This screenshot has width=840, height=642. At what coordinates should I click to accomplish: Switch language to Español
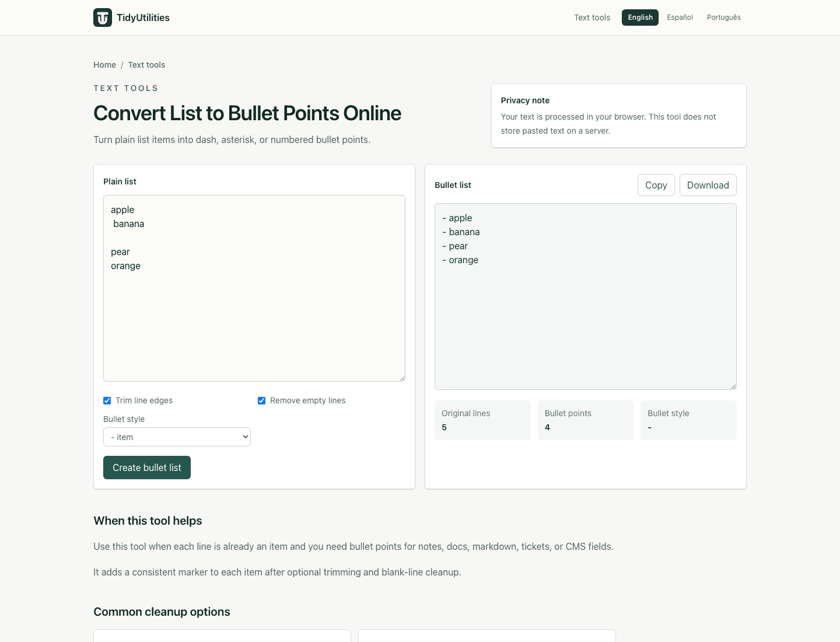pos(680,18)
